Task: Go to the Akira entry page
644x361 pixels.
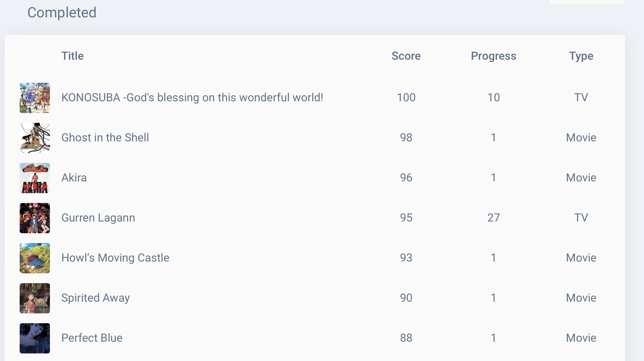Action: click(x=74, y=178)
